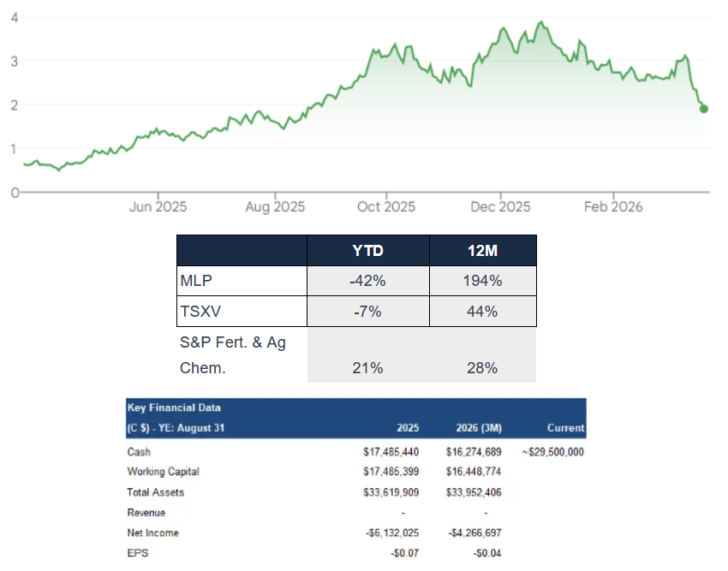Select the TSXV 12M value 44%
Viewport: 728px width, 571px height.
coord(482,311)
